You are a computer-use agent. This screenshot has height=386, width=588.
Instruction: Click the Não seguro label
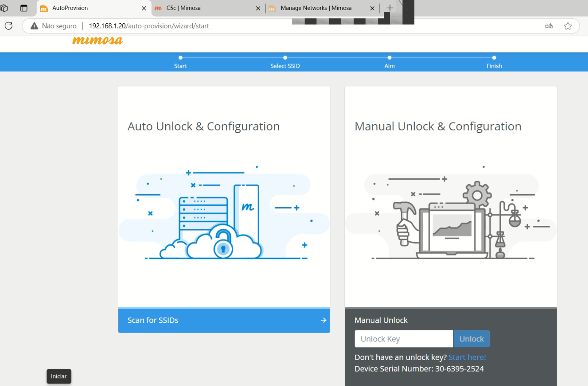coord(59,26)
